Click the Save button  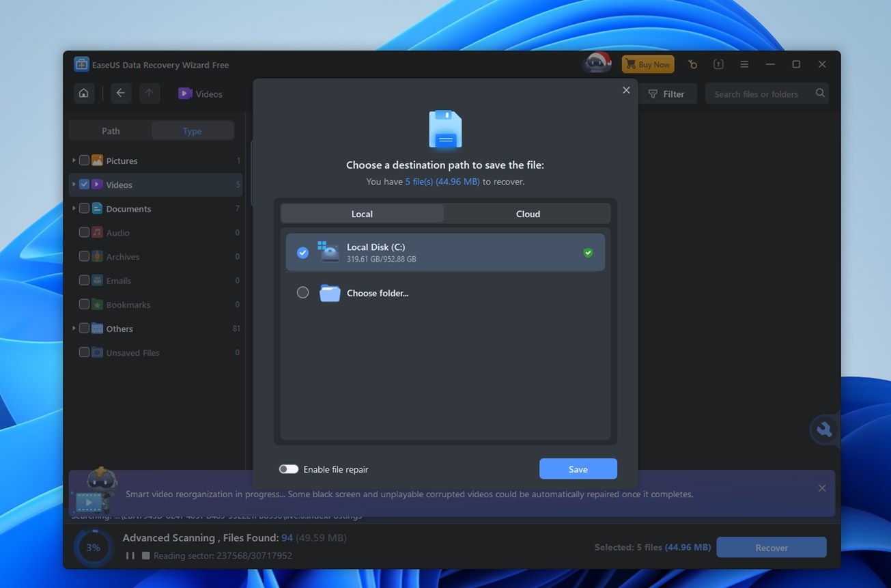click(578, 469)
